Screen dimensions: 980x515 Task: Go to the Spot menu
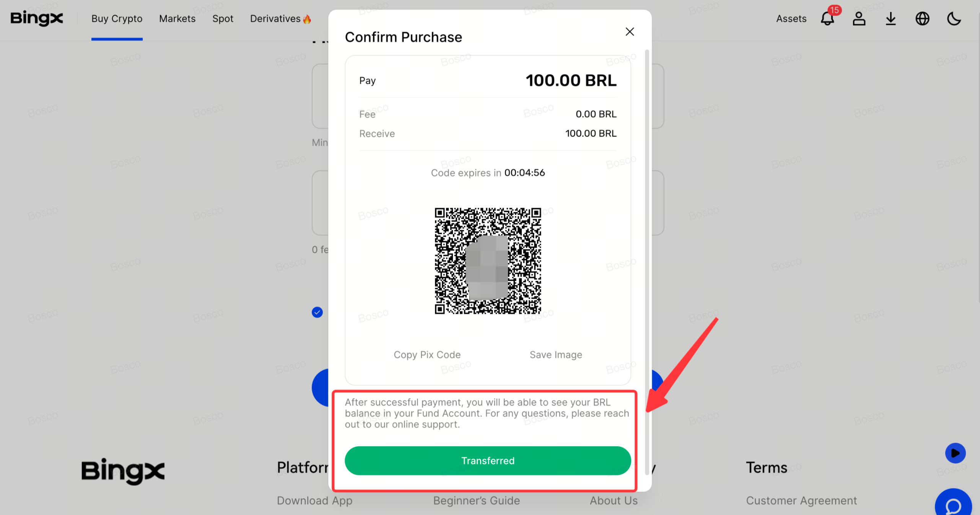tap(223, 18)
